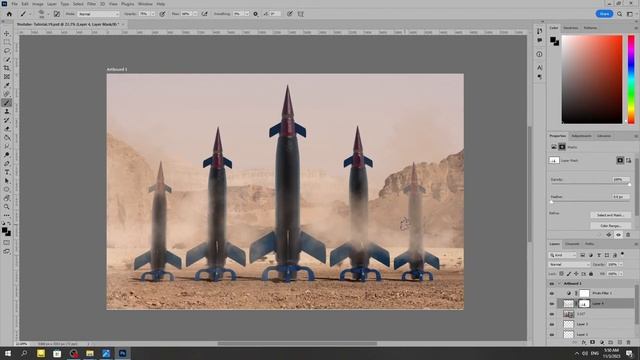Click the search icon near Share
Viewport: 640px width, 360px height.
click(620, 14)
